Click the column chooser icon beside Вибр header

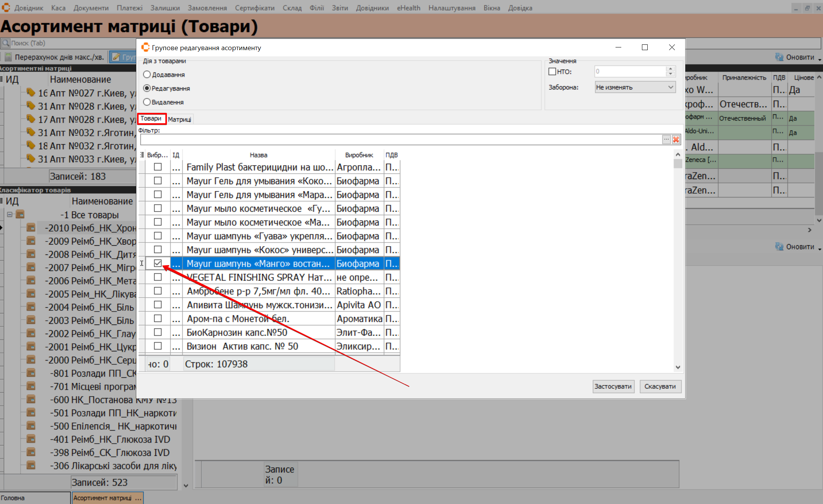click(x=142, y=155)
